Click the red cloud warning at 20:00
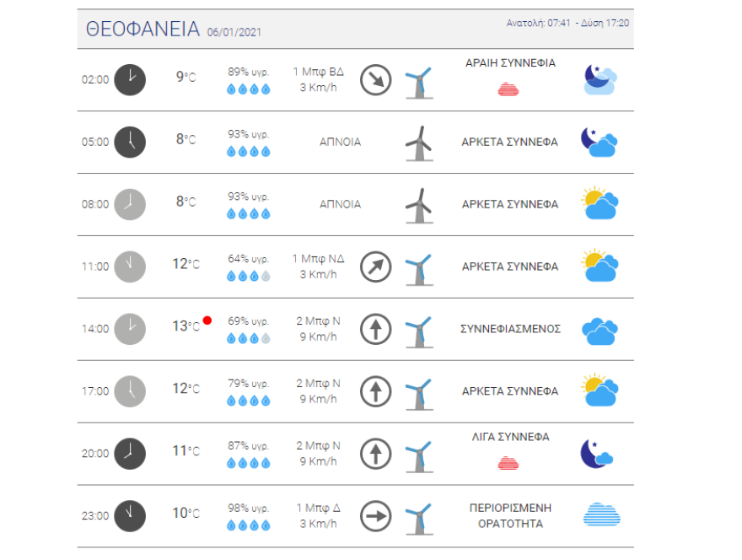742x560 pixels. pyautogui.click(x=508, y=462)
